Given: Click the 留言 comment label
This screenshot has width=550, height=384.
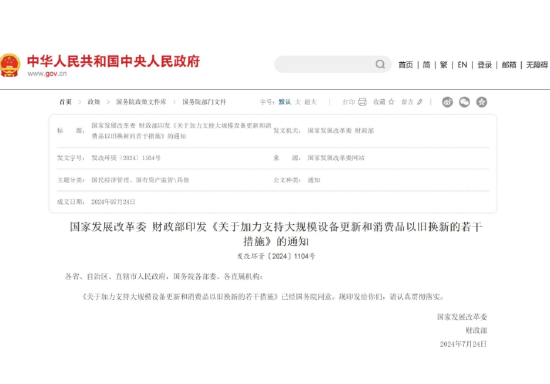Looking at the screenshot, I should point(407,102).
